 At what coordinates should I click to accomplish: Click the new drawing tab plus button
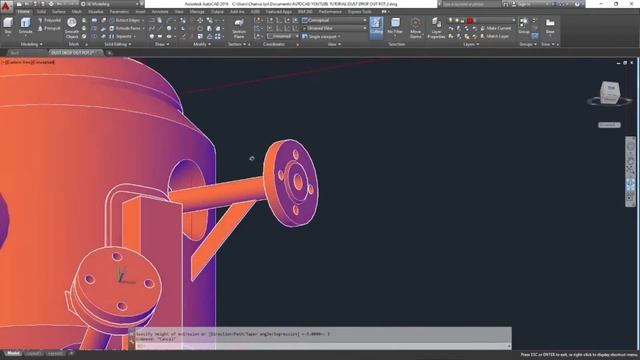(x=109, y=53)
